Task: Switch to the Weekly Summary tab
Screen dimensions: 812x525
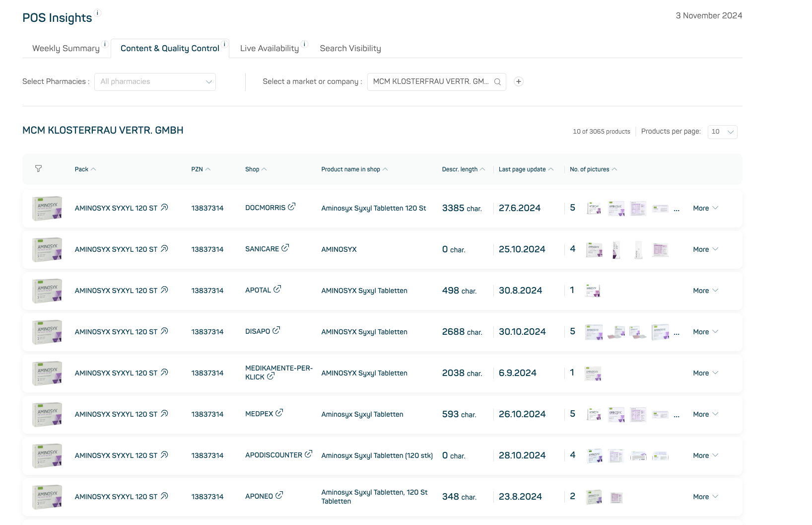Action: click(66, 48)
